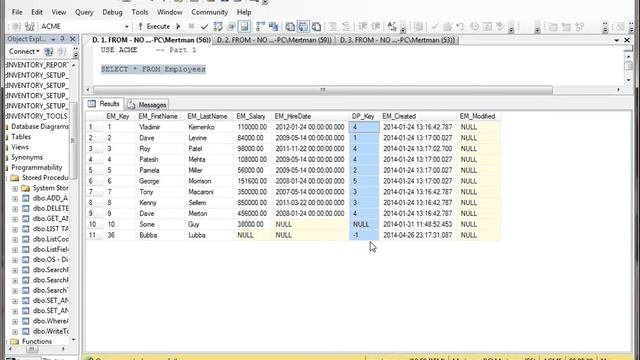The image size is (640, 360).
Task: Click the EM_HireDate column header
Action: pos(310,116)
